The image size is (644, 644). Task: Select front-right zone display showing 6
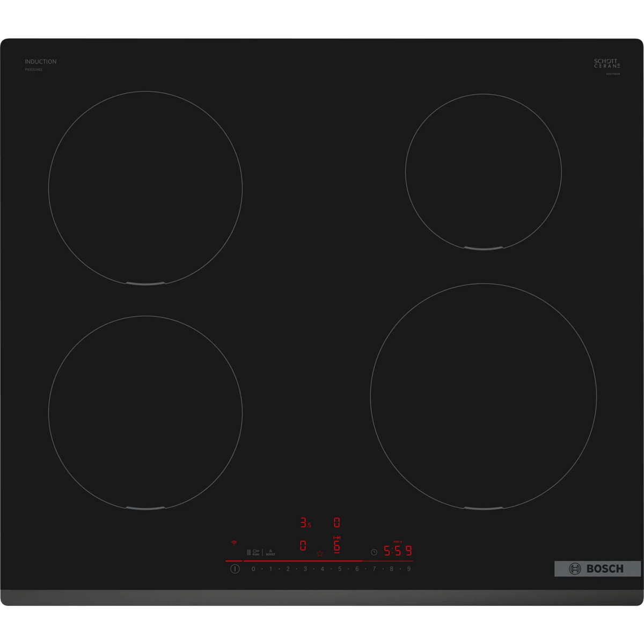(x=336, y=545)
